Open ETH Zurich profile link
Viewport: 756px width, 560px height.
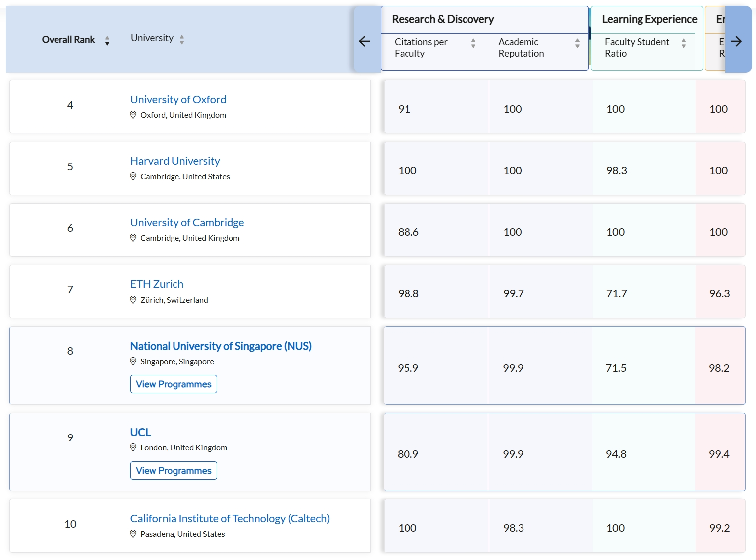[x=157, y=284]
